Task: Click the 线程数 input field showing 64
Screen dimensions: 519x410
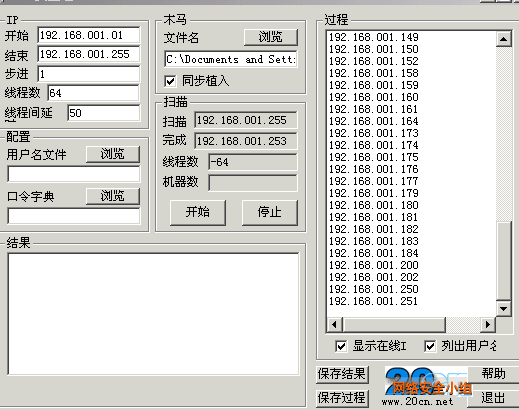Action: (x=93, y=93)
